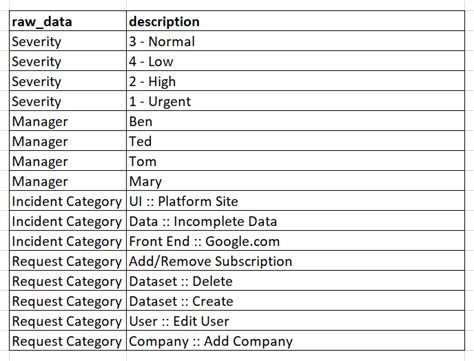The height and width of the screenshot is (361, 474).
Task: Select the 4 - Low cell
Action: click(x=296, y=61)
